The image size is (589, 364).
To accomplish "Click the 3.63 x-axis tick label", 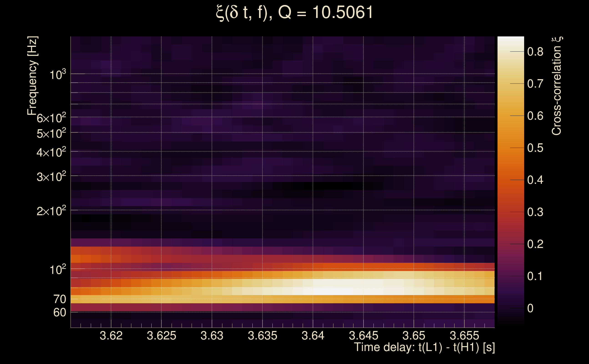I will pos(212,336).
